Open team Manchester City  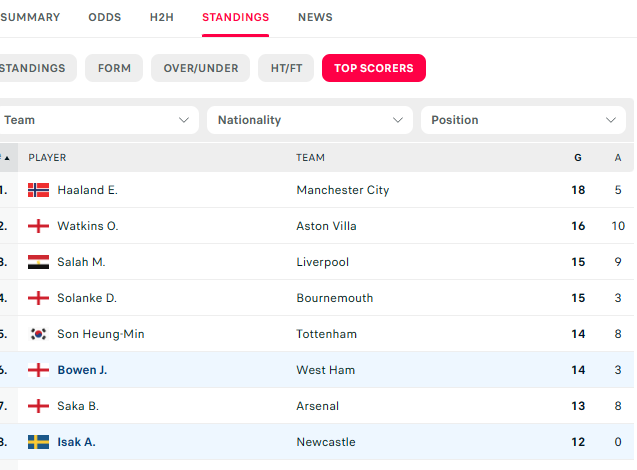(x=343, y=190)
